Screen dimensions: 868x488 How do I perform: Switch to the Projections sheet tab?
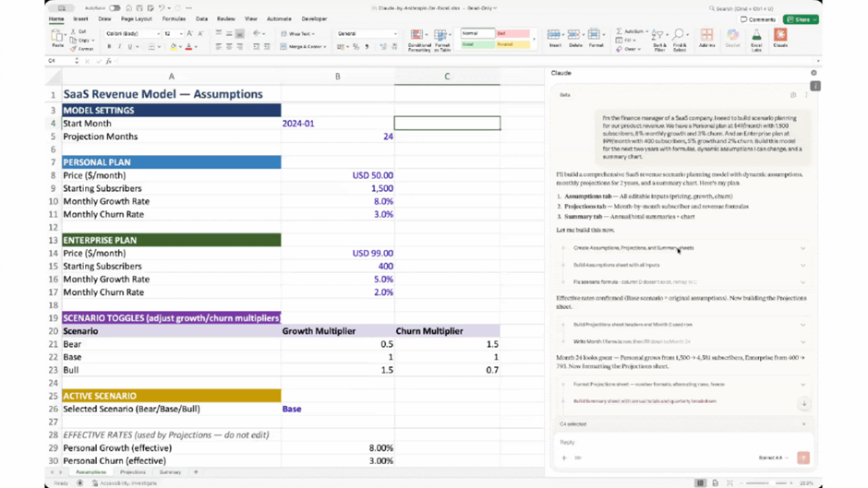click(133, 472)
